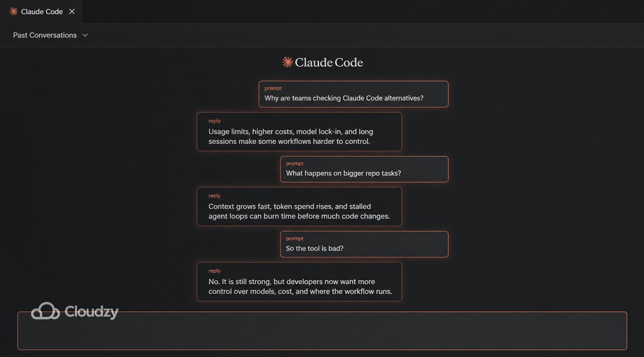Image resolution: width=644 pixels, height=357 pixels.
Task: Collapse the Past Conversations list
Action: click(50, 35)
